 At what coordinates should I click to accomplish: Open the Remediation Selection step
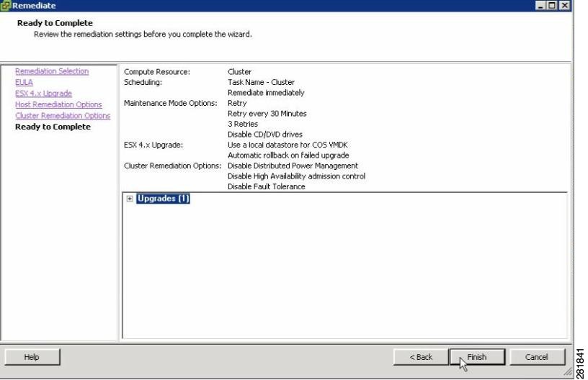tap(52, 71)
